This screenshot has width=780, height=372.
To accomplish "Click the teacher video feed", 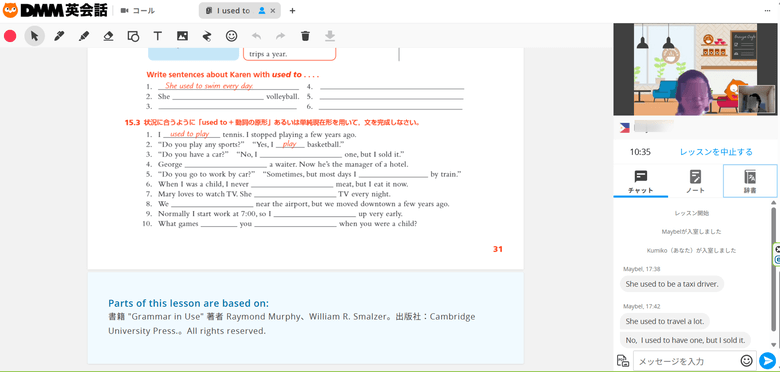I will pos(696,69).
